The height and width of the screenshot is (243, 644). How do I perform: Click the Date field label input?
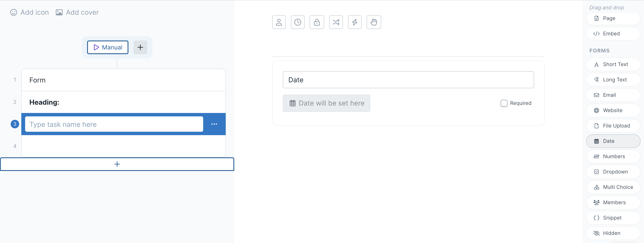pyautogui.click(x=408, y=80)
